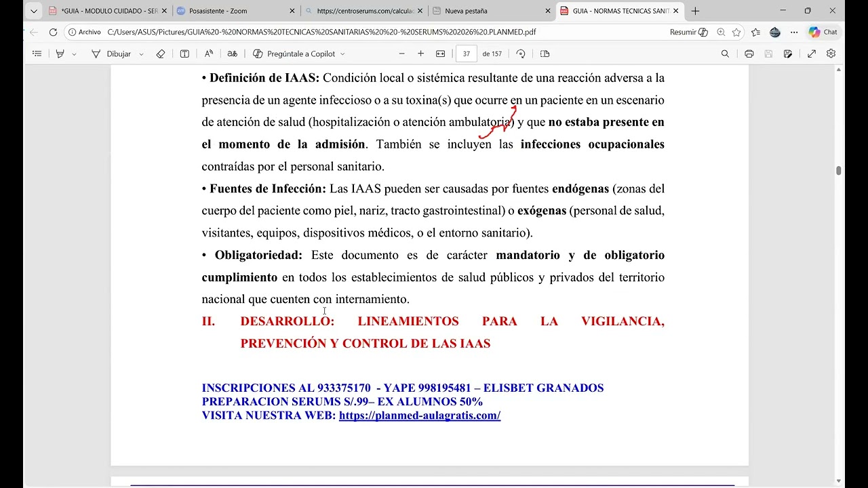Click the zoom magnifier in address bar
The width and height of the screenshot is (868, 488).
[721, 32]
